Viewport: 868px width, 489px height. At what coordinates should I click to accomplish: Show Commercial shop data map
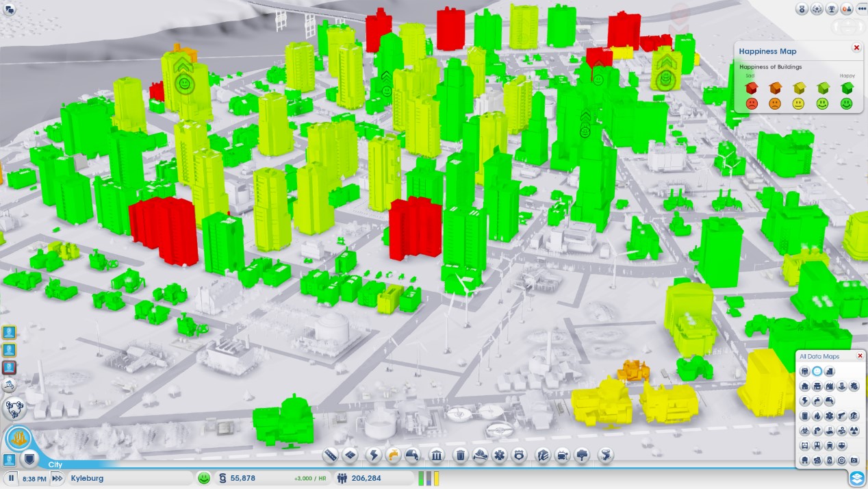coord(817,386)
